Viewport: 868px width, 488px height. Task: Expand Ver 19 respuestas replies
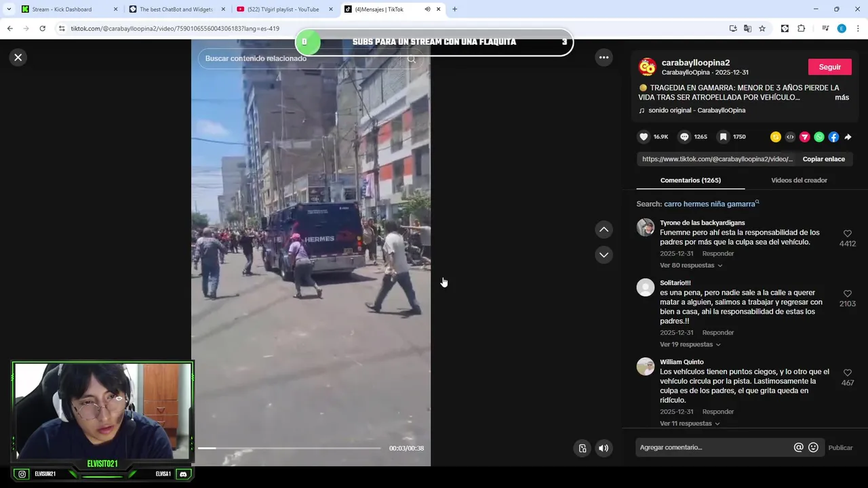690,344
